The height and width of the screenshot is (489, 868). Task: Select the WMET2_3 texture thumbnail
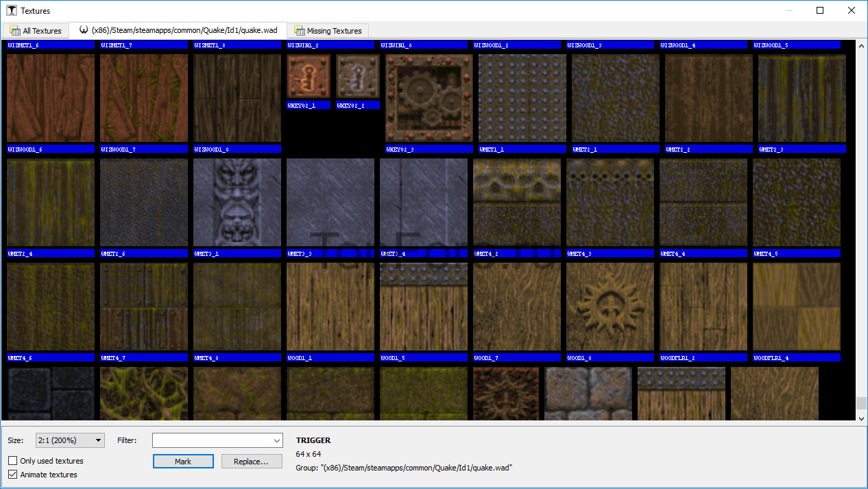click(x=802, y=98)
